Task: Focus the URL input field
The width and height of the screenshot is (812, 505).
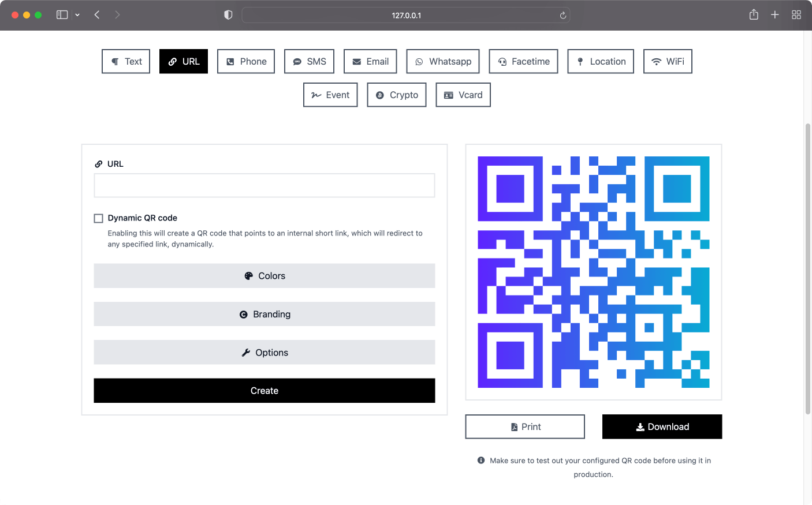Action: click(265, 185)
